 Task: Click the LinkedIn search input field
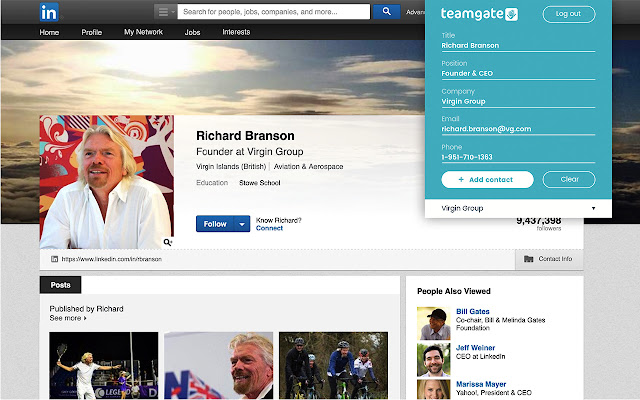coord(274,12)
